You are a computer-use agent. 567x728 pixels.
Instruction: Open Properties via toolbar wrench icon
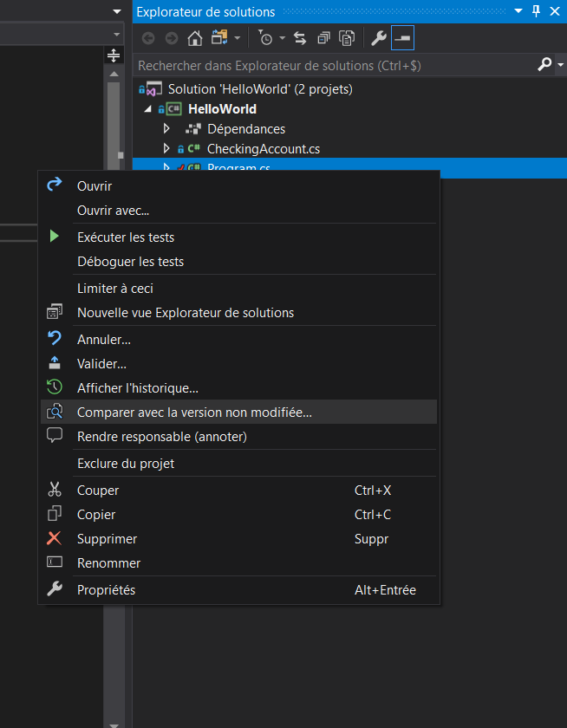point(379,38)
